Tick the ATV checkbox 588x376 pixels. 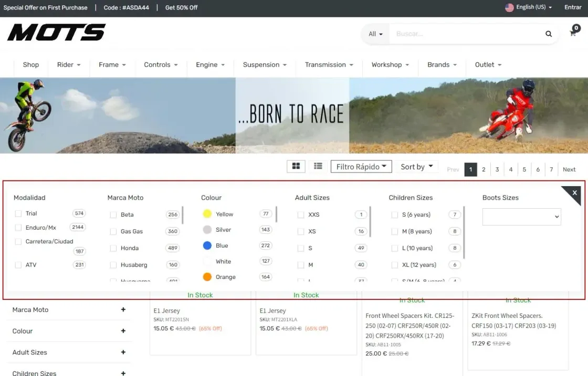coord(18,265)
